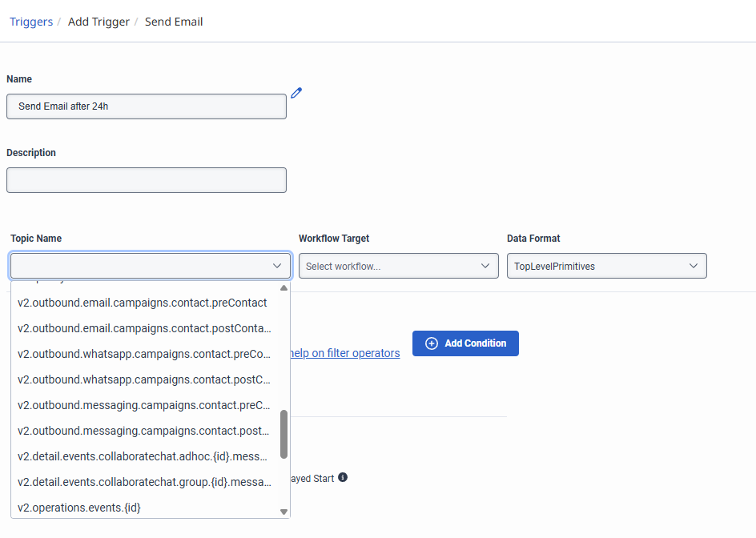The height and width of the screenshot is (538, 756).
Task: Choose the collaboratechat group message topic
Action: (144, 482)
